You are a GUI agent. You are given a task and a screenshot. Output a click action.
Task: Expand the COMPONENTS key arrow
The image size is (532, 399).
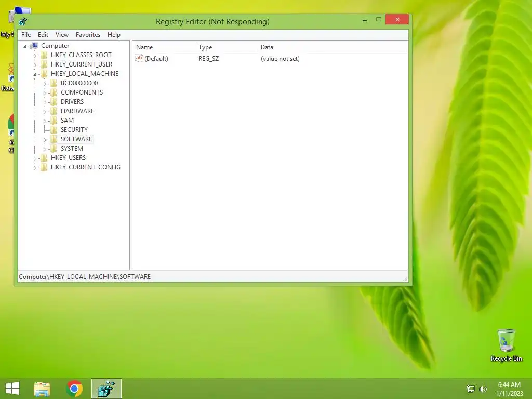45,92
